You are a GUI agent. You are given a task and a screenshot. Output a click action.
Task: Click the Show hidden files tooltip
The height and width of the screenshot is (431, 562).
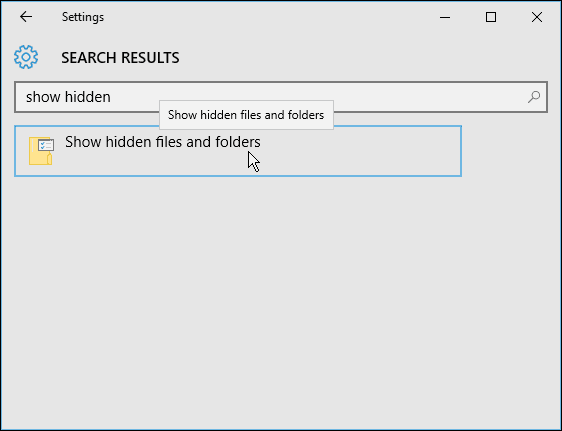[246, 115]
